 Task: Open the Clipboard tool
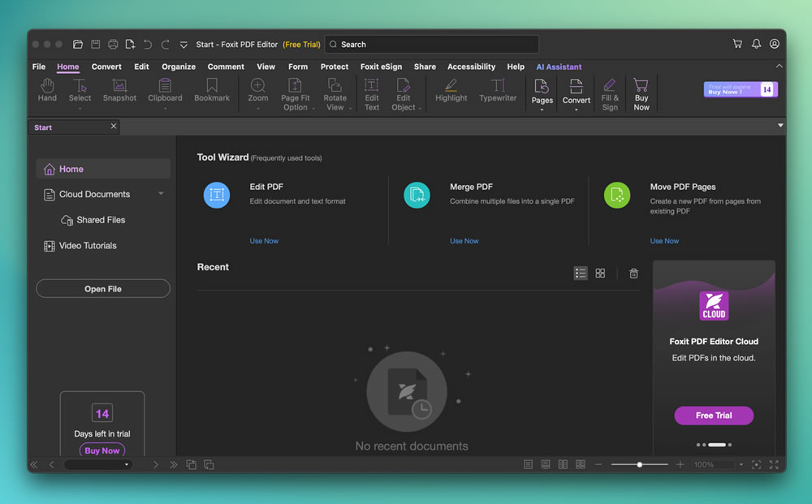(x=165, y=90)
